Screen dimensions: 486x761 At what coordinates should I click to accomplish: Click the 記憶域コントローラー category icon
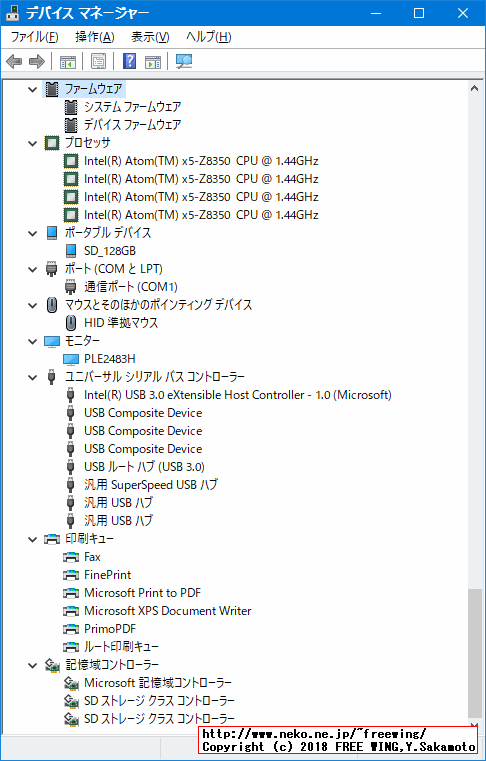tap(51, 665)
